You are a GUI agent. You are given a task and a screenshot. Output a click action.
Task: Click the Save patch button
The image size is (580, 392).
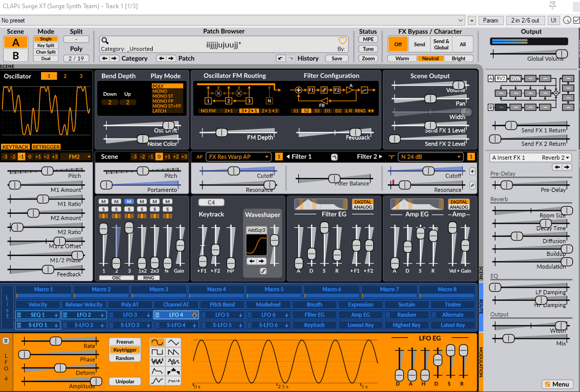point(337,58)
